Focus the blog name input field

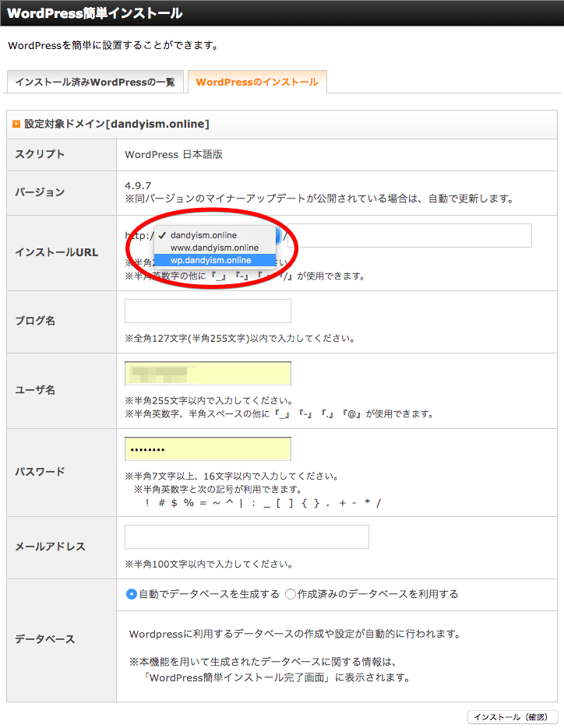tap(208, 311)
